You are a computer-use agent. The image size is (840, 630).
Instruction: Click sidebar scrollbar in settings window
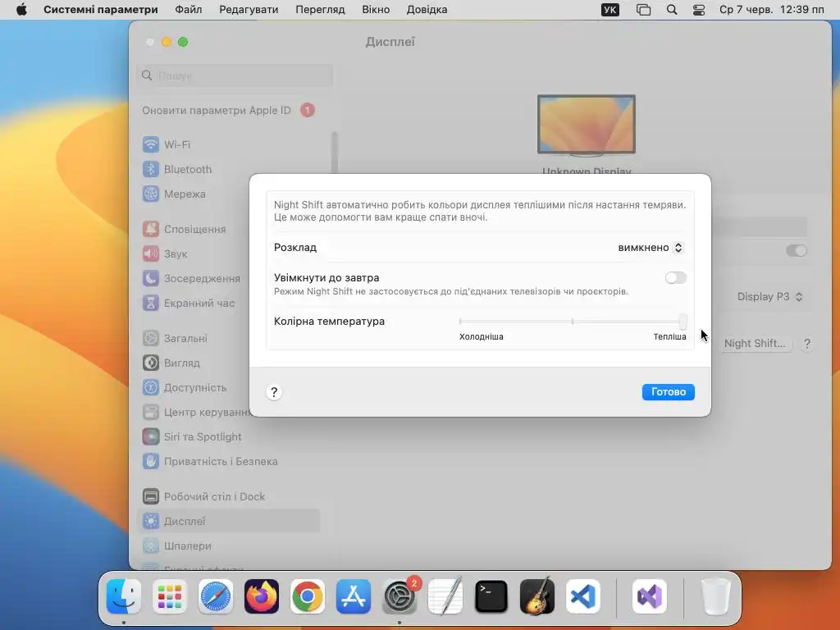335,153
